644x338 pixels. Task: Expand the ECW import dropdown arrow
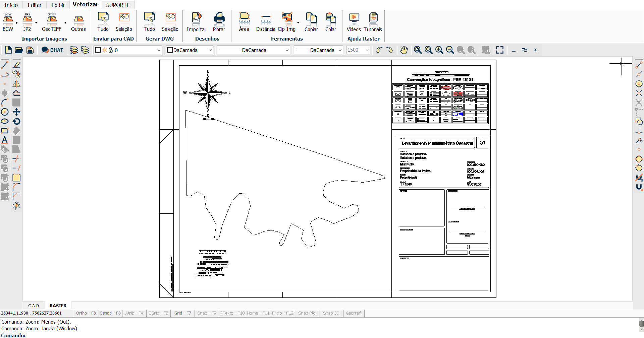coord(17,23)
